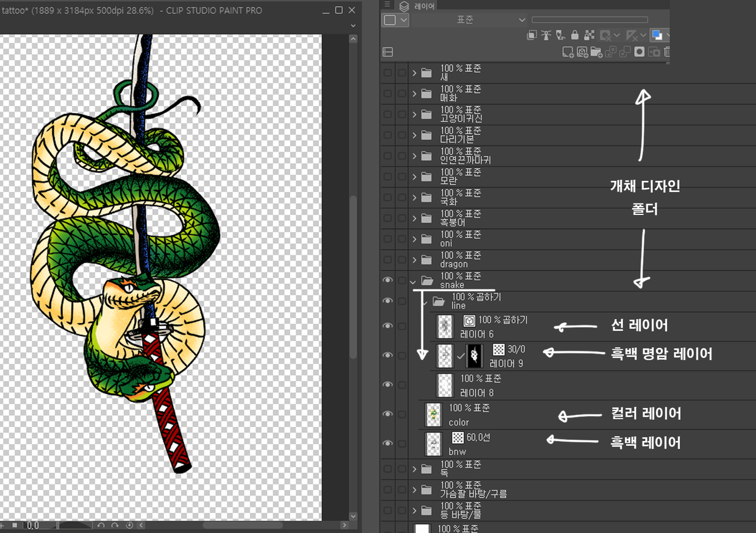Click Lock Transparent Pixels icon
This screenshot has width=756, height=533.
(589, 35)
